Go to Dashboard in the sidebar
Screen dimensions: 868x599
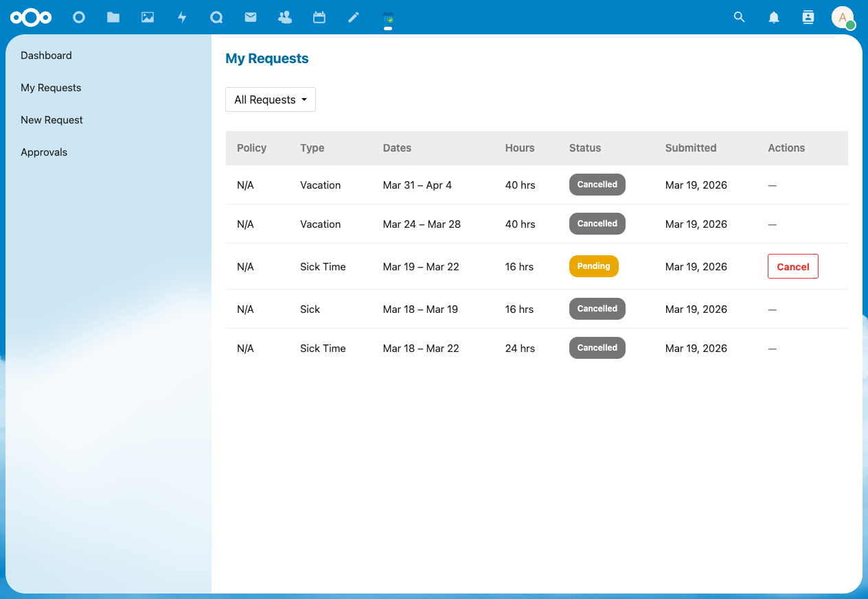point(46,56)
